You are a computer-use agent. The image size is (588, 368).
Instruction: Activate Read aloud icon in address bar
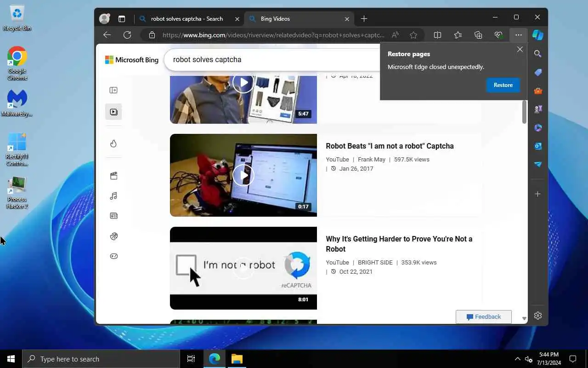(x=395, y=35)
